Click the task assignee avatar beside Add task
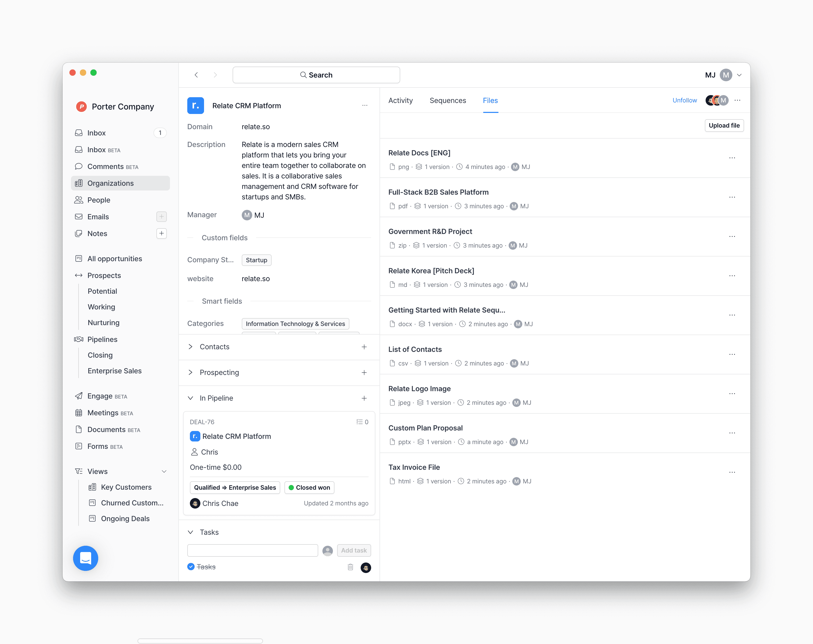 pyautogui.click(x=328, y=550)
